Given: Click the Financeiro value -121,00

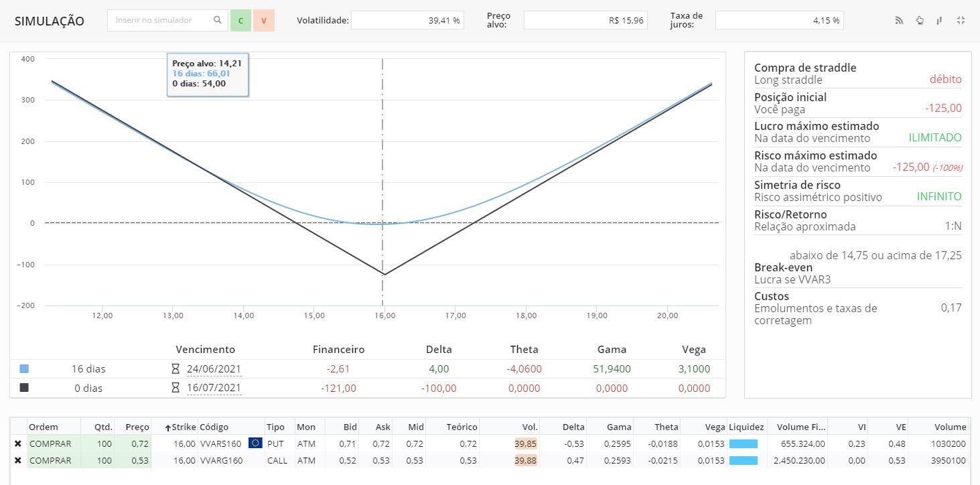Looking at the screenshot, I should click(338, 388).
